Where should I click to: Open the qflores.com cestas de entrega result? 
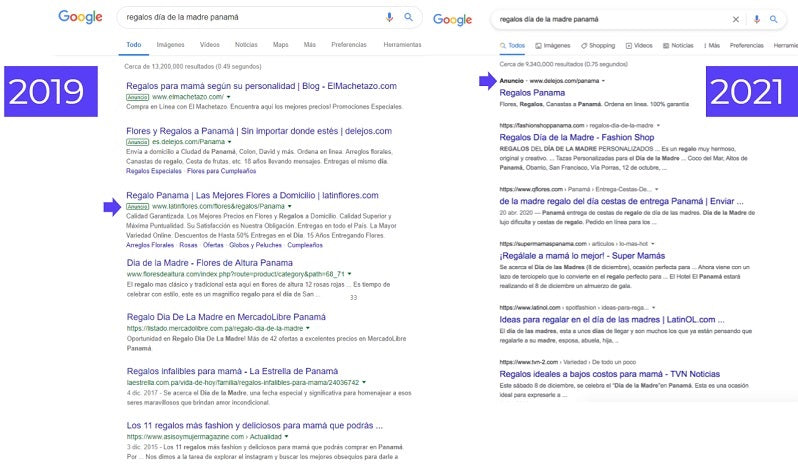(621, 201)
